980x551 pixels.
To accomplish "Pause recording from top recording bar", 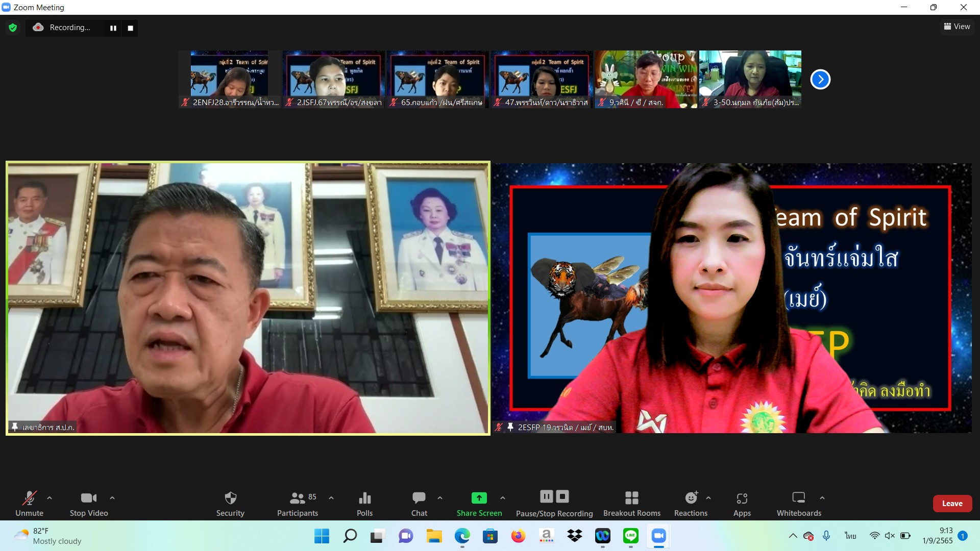I will coord(113,28).
